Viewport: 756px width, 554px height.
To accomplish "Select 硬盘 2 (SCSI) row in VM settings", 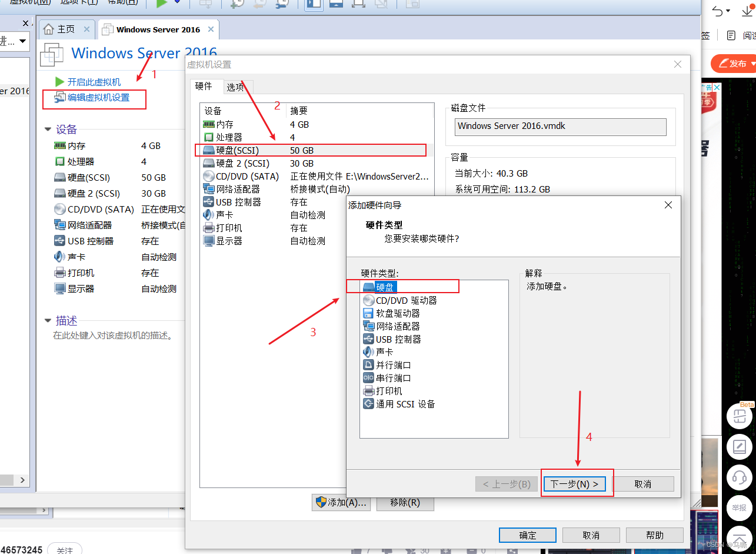I will [317, 163].
